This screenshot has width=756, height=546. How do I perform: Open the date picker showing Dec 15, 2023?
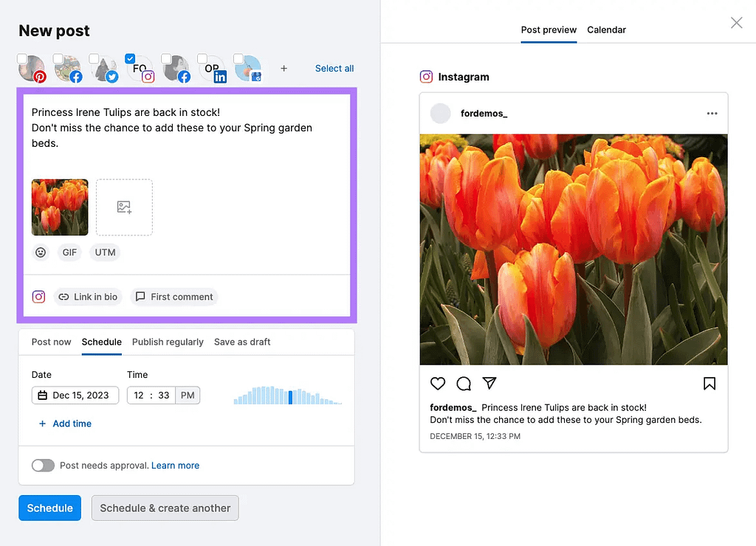(x=75, y=395)
